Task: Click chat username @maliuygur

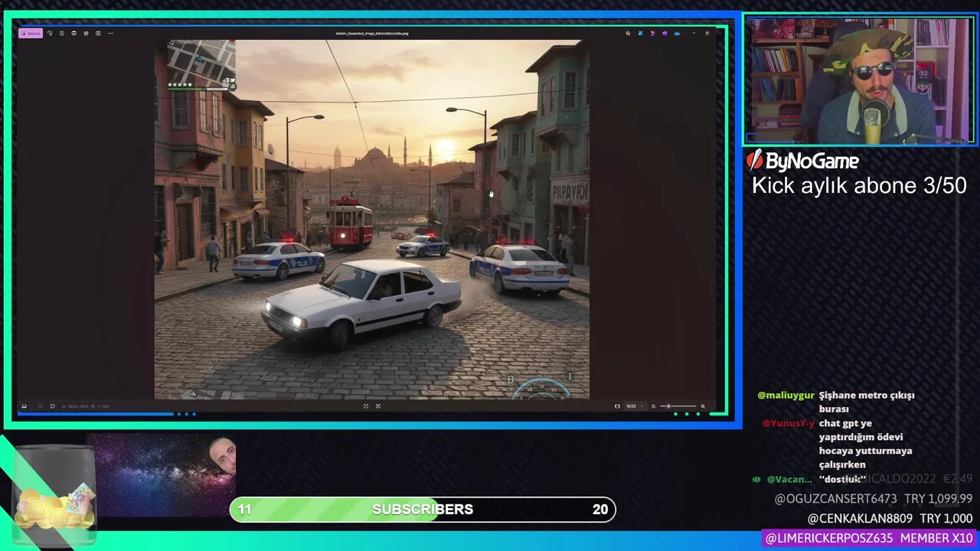Action: (x=786, y=396)
